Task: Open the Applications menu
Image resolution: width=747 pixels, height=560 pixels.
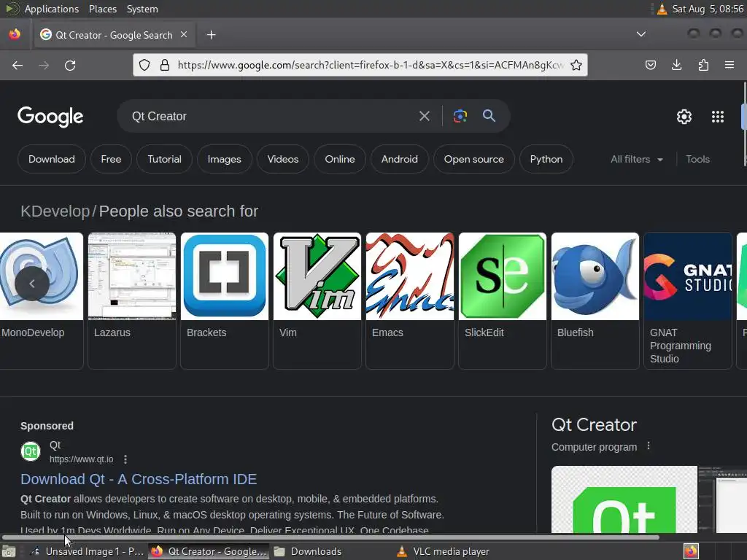Action: (x=52, y=9)
